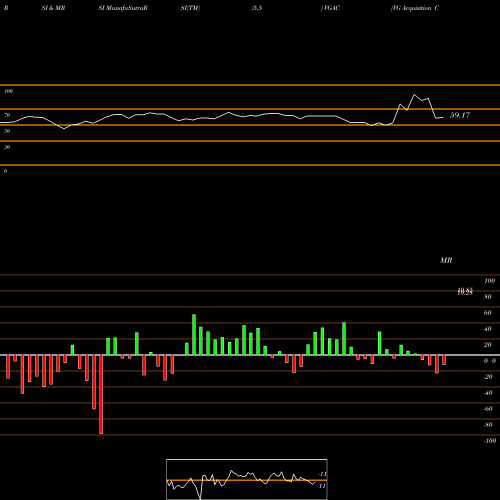This screenshot has width=500, height=500.
Task: Click the -100 label on MR axis
Action: [490, 441]
